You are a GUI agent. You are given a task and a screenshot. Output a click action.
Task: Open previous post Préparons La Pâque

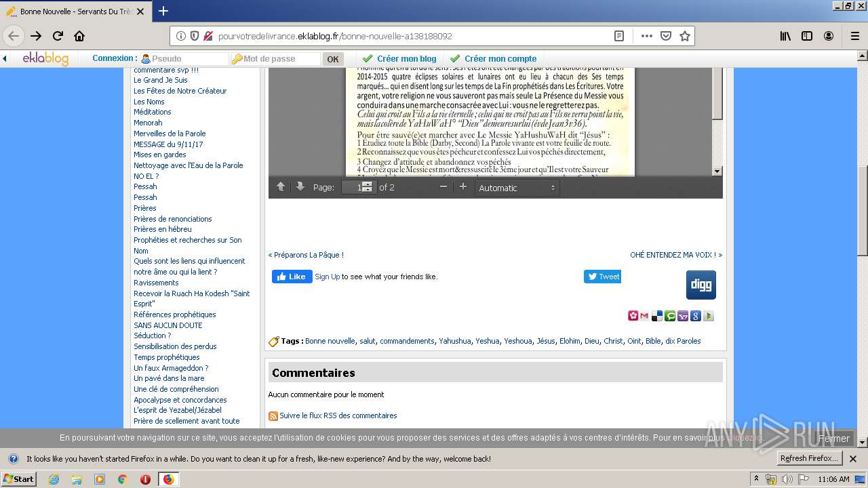click(x=306, y=255)
